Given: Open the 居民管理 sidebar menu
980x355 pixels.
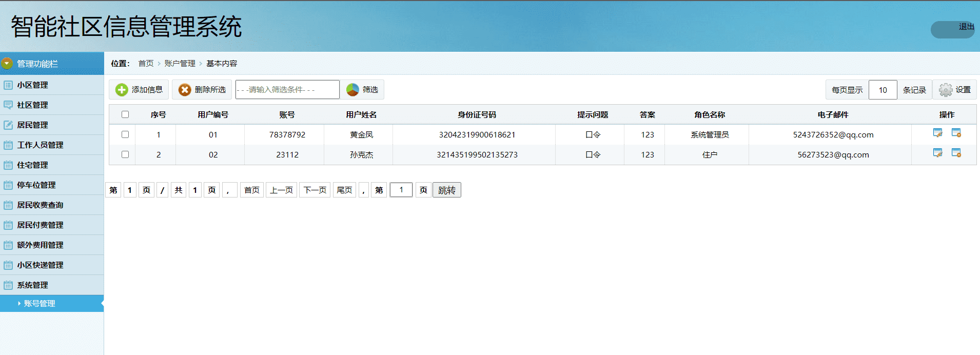Looking at the screenshot, I should coord(52,125).
